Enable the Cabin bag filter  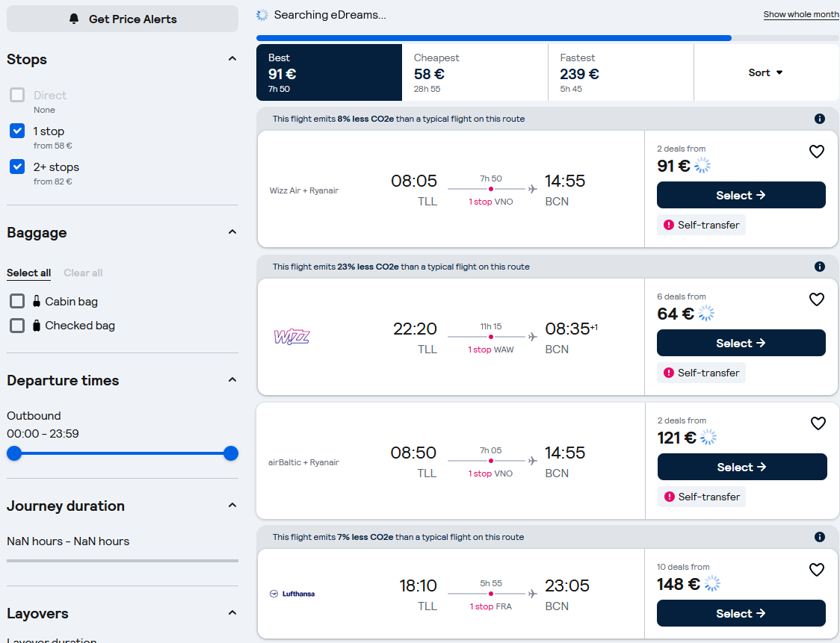pyautogui.click(x=17, y=301)
